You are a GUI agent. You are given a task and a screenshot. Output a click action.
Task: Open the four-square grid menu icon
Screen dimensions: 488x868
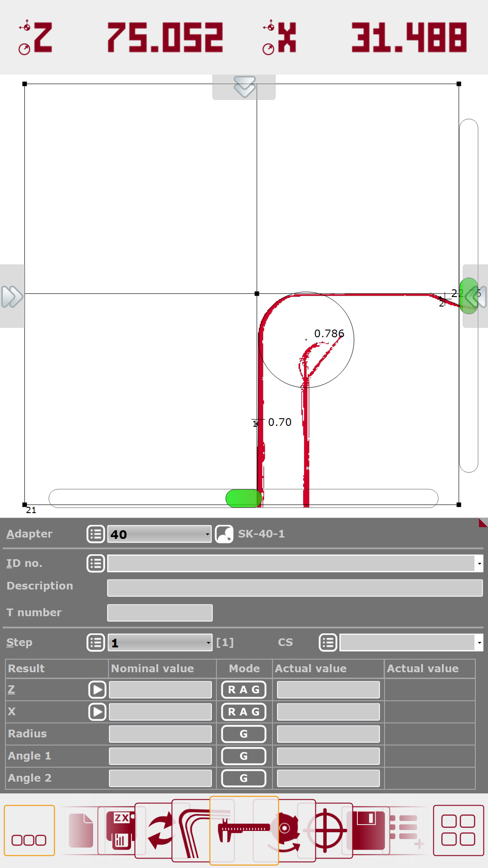pyautogui.click(x=458, y=830)
